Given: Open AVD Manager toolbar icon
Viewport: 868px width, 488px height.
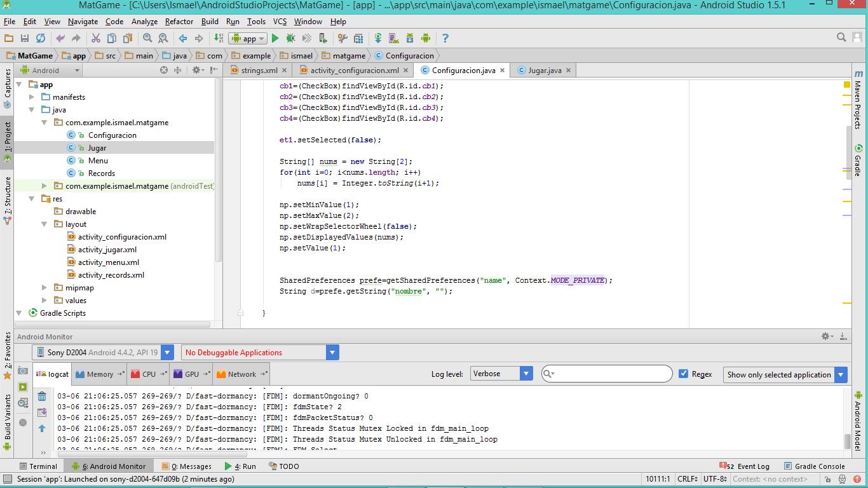Looking at the screenshot, I should click(x=394, y=38).
